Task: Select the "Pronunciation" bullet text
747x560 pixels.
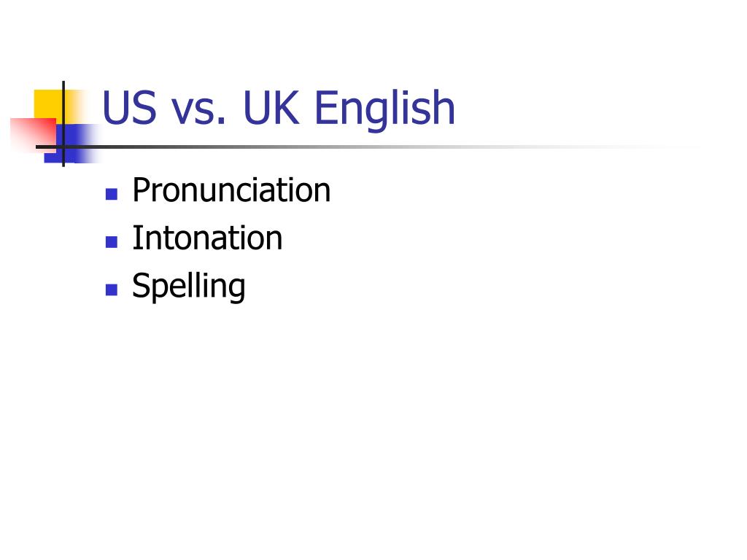Action: point(231,190)
